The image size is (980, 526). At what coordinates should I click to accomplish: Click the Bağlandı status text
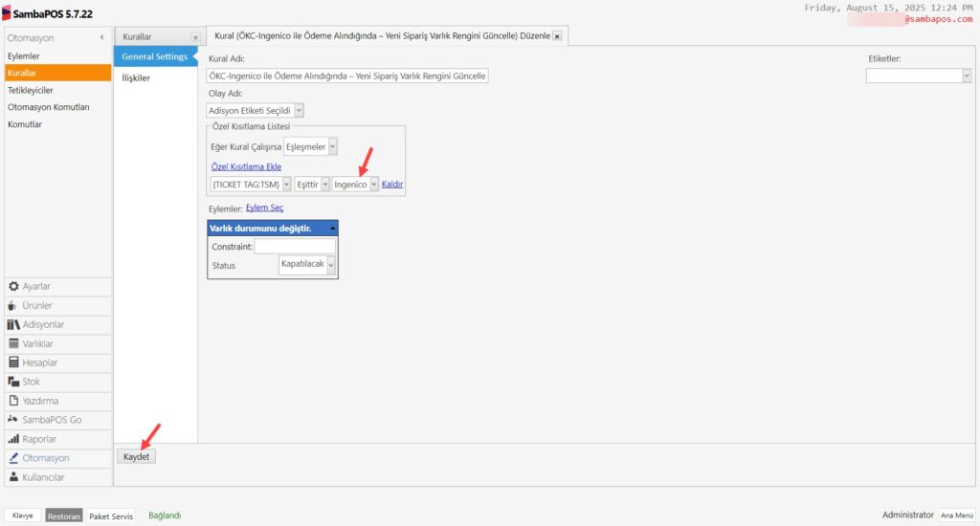coord(165,515)
